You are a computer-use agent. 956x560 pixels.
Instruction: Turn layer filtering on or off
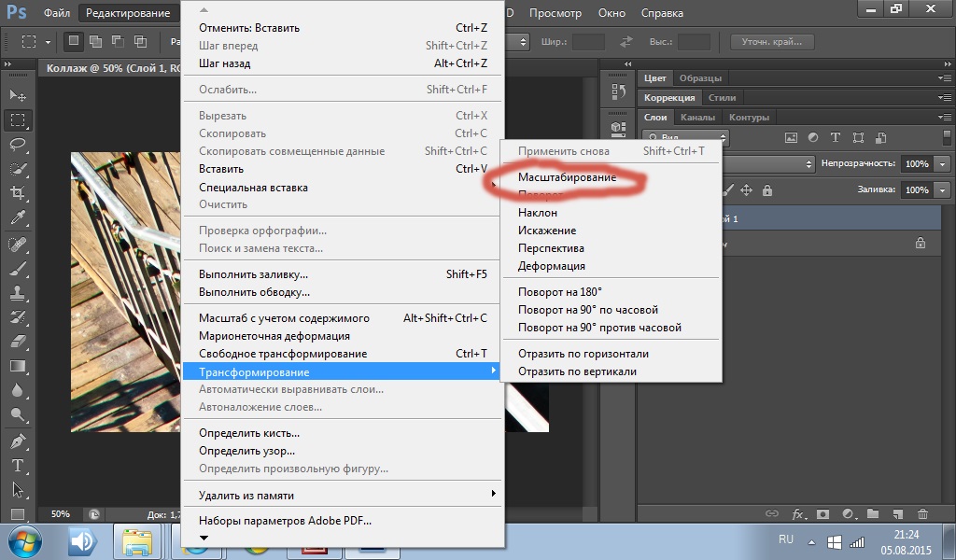click(947, 136)
